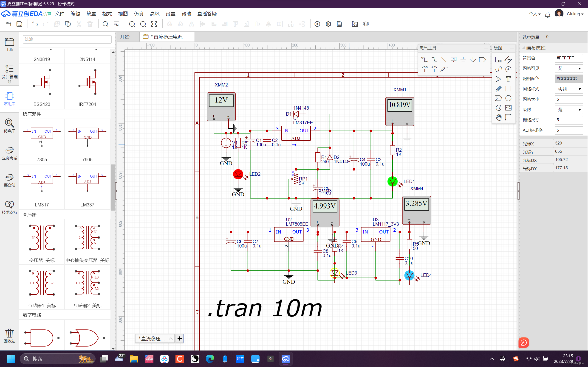The height and width of the screenshot is (367, 588).
Task: Collapse the 画布属性 section
Action: 524,48
